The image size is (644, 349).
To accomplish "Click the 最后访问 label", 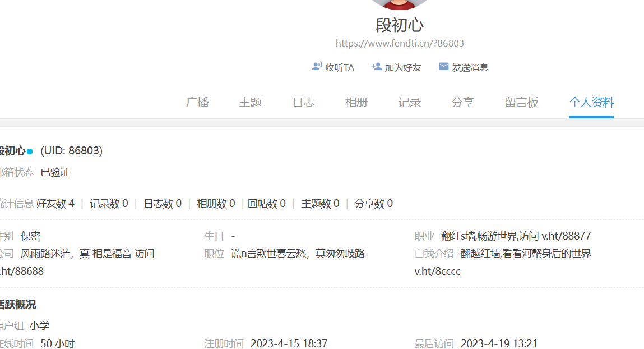I will (434, 343).
